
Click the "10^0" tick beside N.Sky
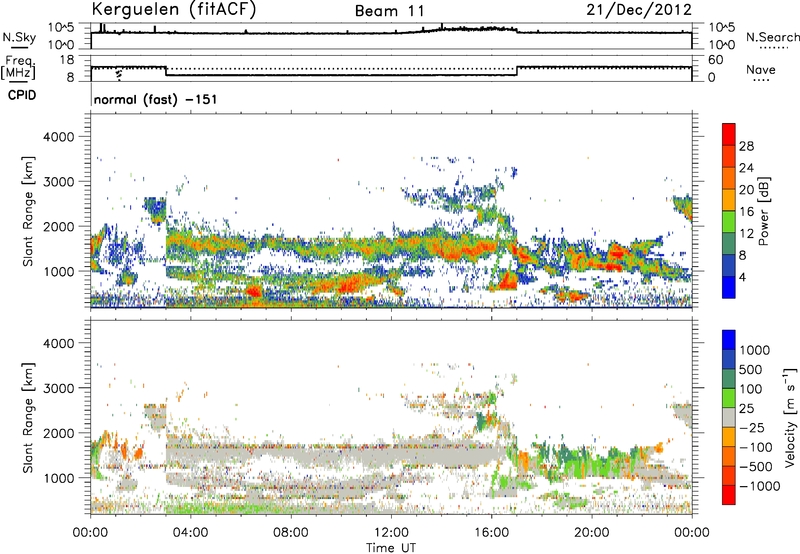[61, 45]
